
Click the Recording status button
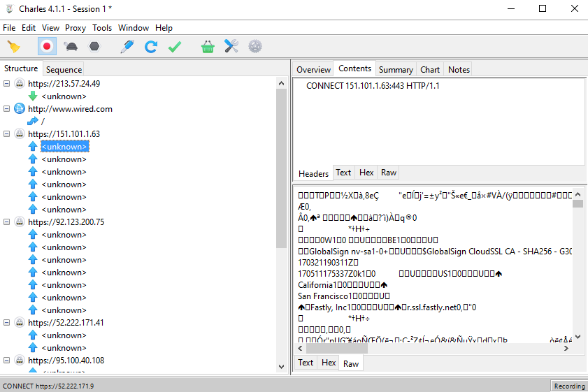568,386
